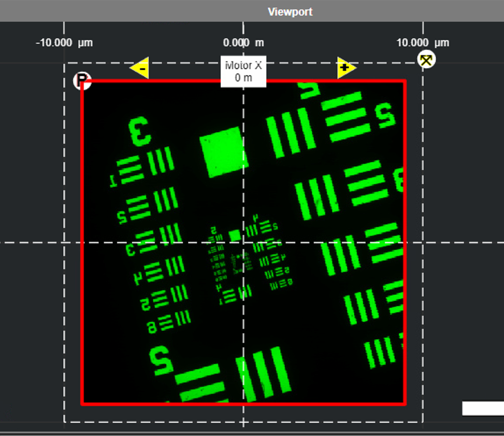Click the Viewport panel title

coord(290,12)
